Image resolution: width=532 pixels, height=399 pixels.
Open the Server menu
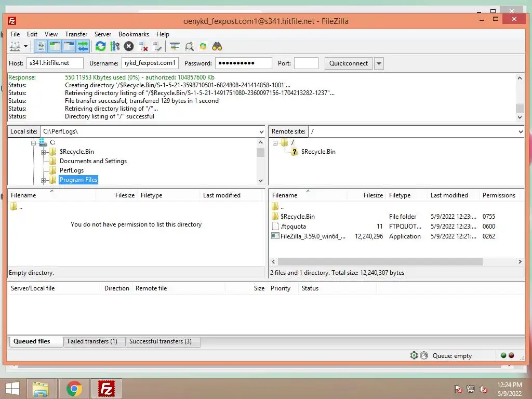pos(103,34)
